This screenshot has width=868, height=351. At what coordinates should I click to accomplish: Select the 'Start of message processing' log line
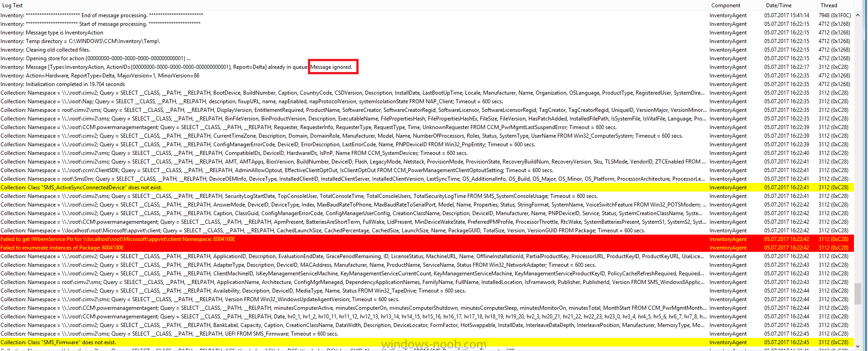(x=101, y=24)
